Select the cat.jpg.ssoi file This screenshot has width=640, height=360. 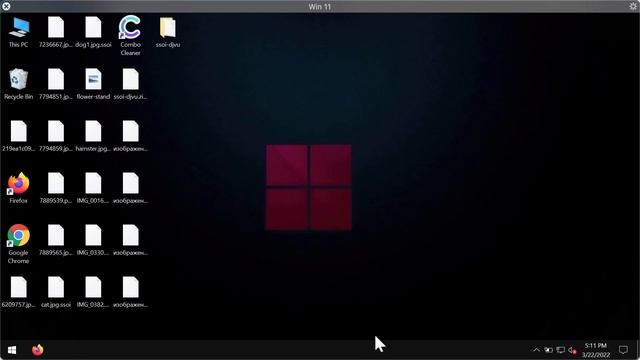pos(56,292)
